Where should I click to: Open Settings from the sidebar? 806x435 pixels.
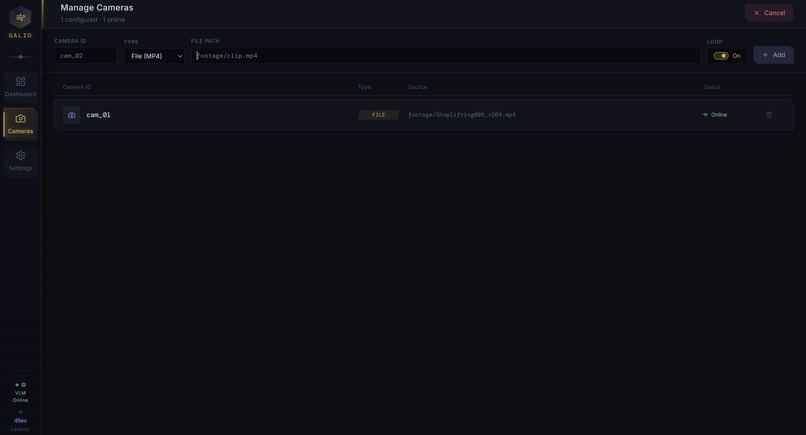tap(20, 161)
